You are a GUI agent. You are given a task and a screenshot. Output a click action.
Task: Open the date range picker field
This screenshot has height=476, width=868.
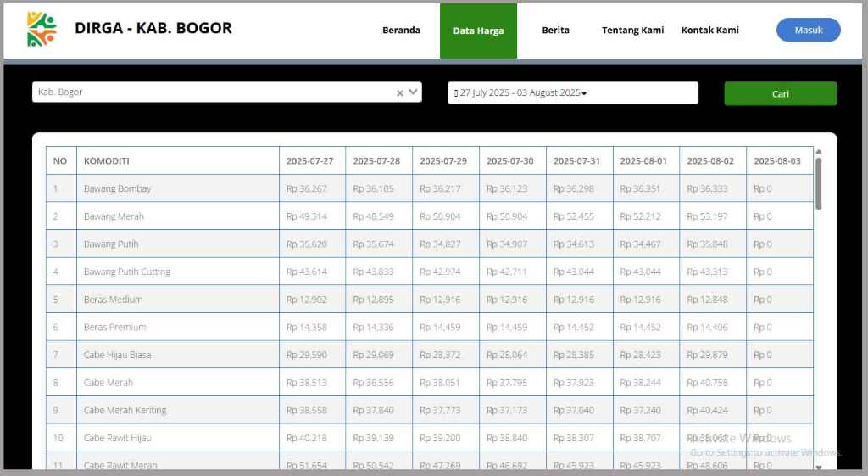coord(573,93)
